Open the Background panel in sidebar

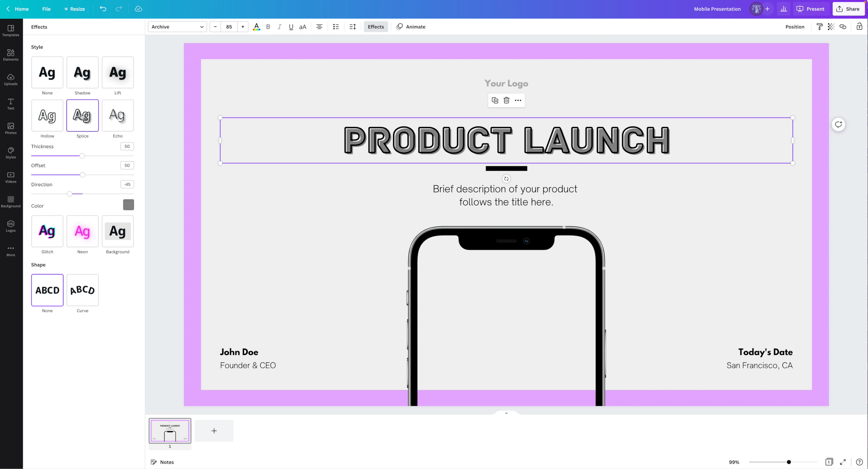point(10,201)
